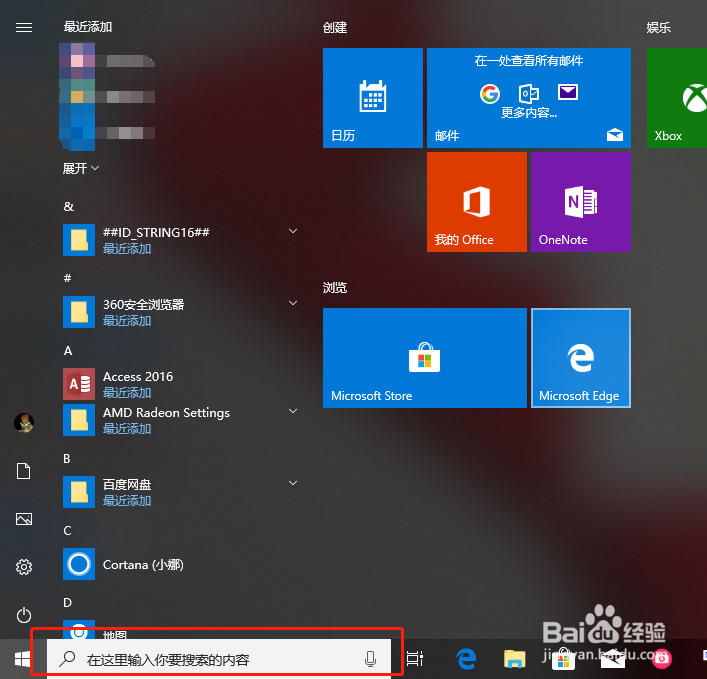Viewport: 707px width, 679px height.
Task: Click the C letter header
Action: click(x=67, y=531)
